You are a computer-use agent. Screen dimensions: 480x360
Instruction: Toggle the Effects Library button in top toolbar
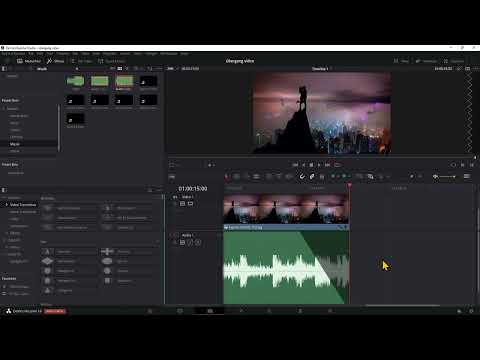(x=55, y=61)
